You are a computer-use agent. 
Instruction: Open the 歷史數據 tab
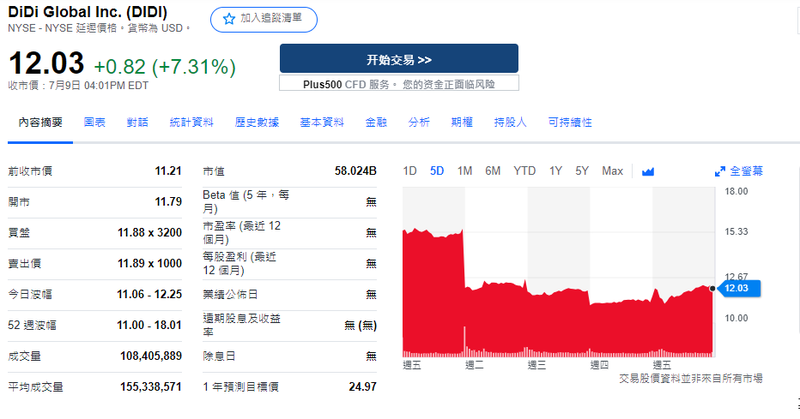pos(257,122)
